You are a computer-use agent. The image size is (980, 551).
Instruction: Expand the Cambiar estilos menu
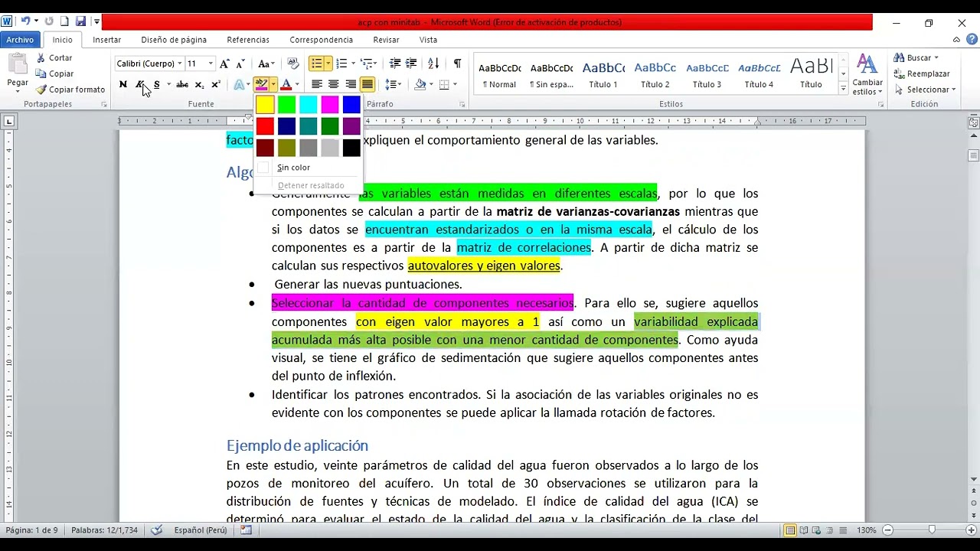[x=867, y=74]
